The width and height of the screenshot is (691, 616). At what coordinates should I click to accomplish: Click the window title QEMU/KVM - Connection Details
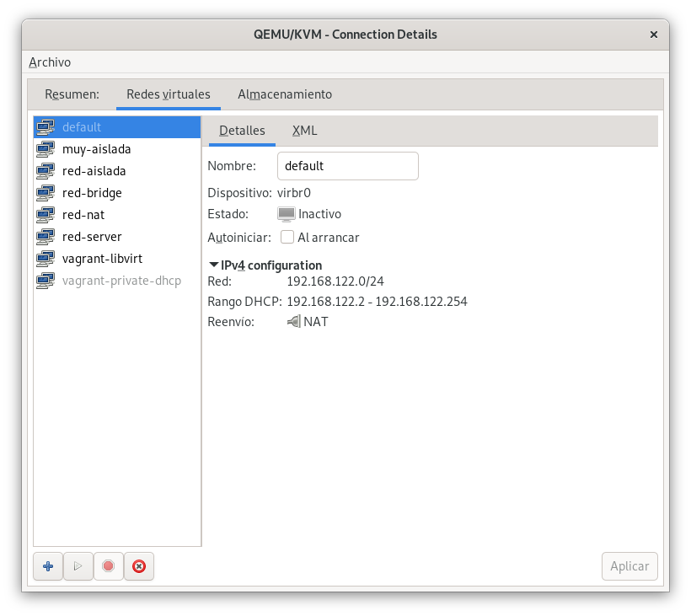345,35
